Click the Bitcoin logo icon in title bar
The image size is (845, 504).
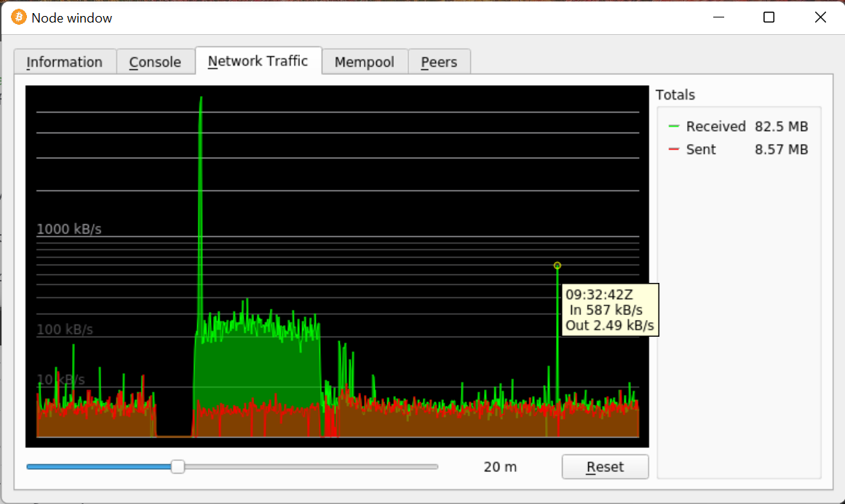click(x=19, y=17)
